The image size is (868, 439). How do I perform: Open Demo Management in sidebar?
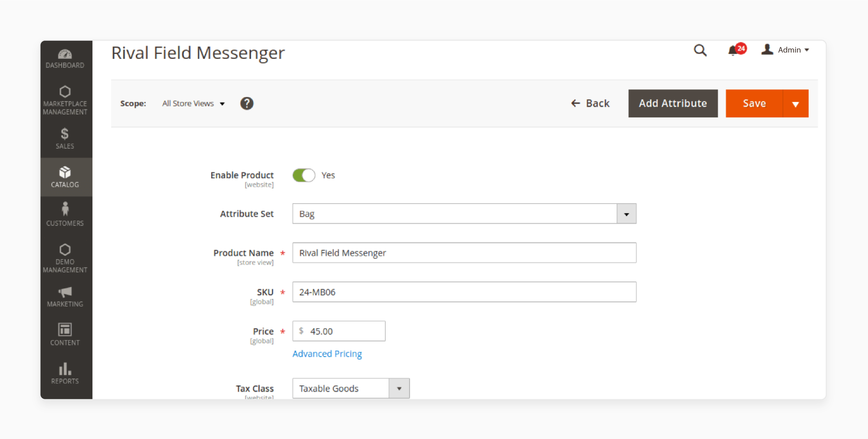coord(65,258)
